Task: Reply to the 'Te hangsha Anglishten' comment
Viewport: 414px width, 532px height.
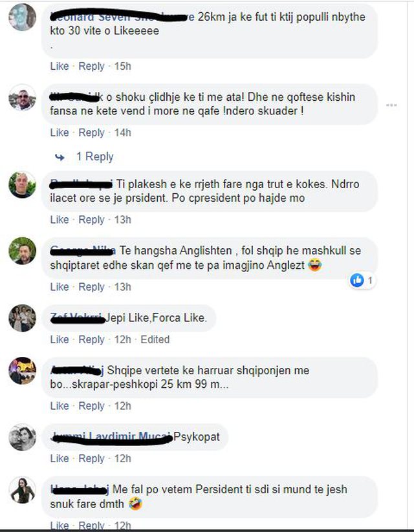Action: coord(91,287)
